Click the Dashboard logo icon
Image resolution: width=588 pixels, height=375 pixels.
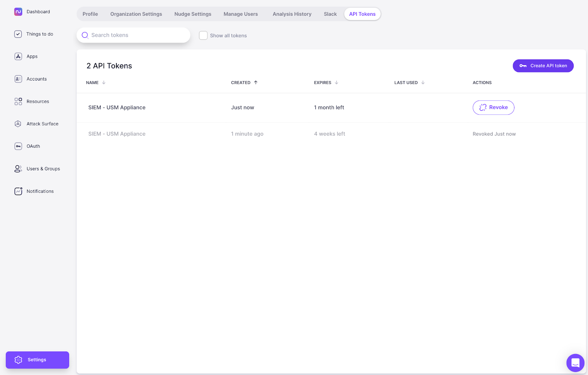click(18, 12)
